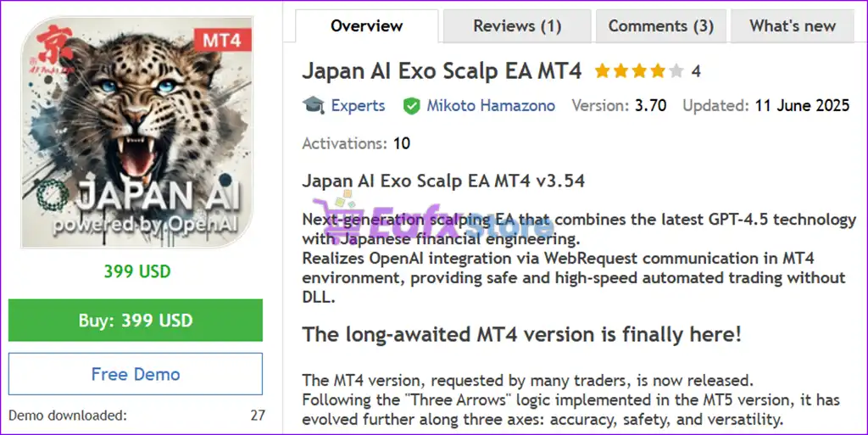Image resolution: width=868 pixels, height=435 pixels.
Task: Click the red MT4 badge on product image
Action: [x=222, y=40]
